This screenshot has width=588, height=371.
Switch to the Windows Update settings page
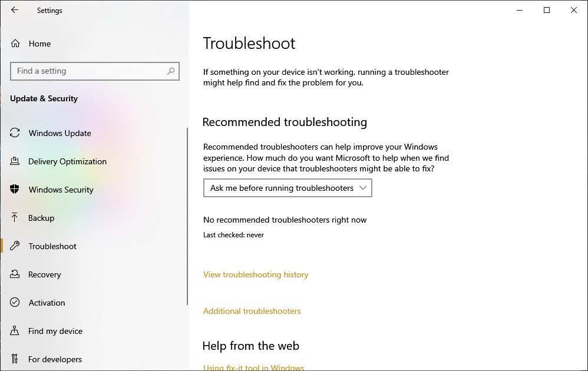(x=60, y=133)
